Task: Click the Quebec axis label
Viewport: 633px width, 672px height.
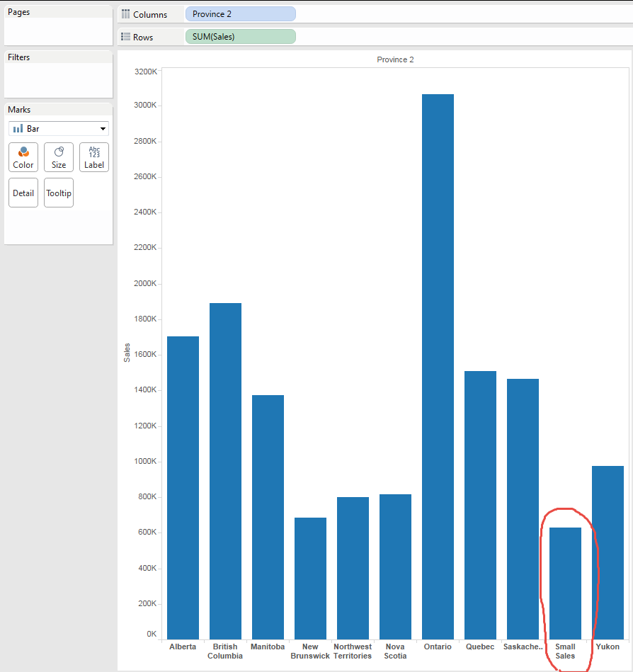Action: pyautogui.click(x=480, y=647)
